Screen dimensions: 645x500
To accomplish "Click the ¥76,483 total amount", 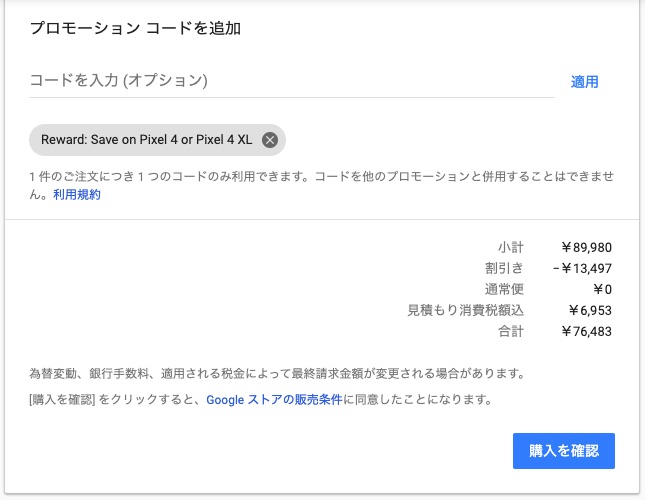I will (x=587, y=331).
